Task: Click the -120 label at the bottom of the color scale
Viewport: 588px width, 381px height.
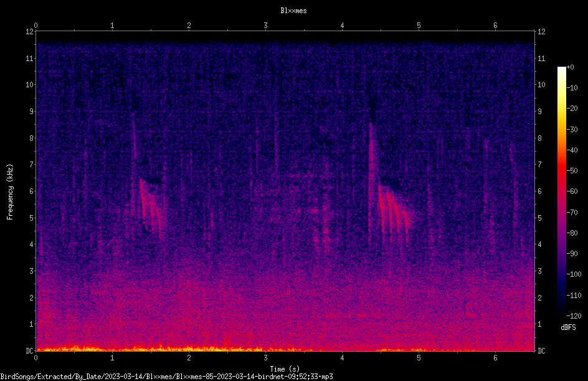Action: (574, 316)
